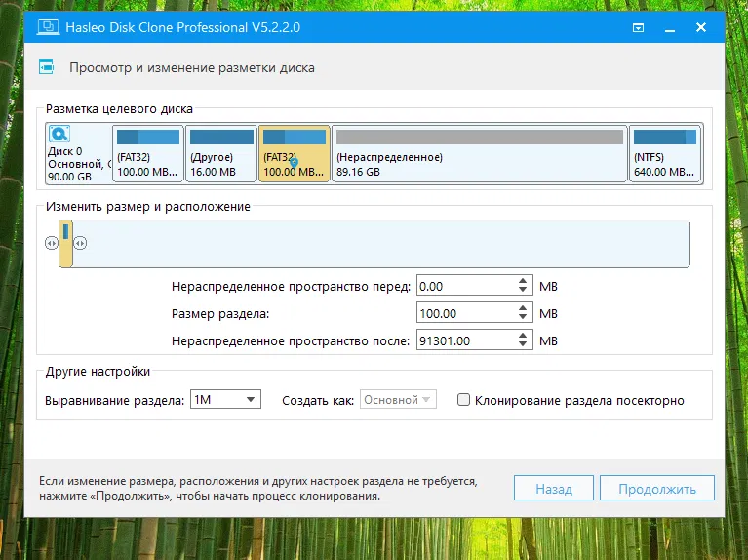The width and height of the screenshot is (748, 560).
Task: Increase unallocated space before value
Action: pos(523,281)
